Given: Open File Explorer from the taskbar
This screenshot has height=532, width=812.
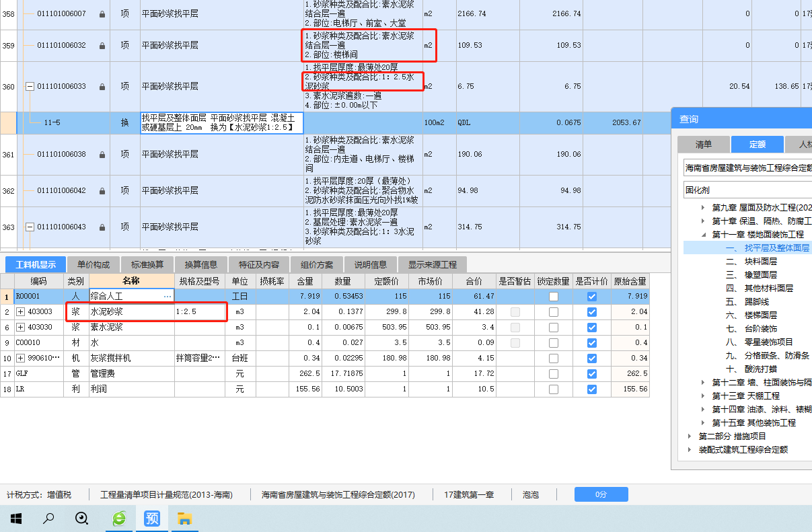Looking at the screenshot, I should tap(184, 518).
